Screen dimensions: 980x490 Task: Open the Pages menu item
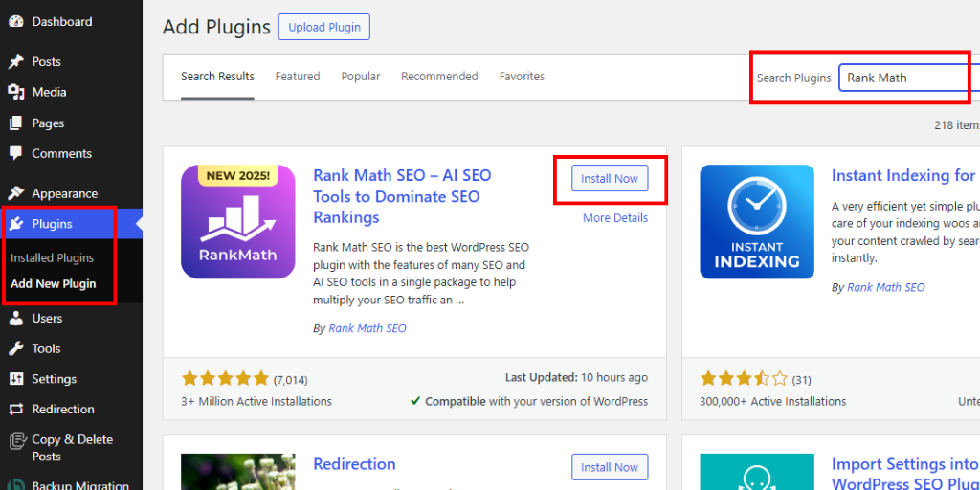click(x=48, y=123)
